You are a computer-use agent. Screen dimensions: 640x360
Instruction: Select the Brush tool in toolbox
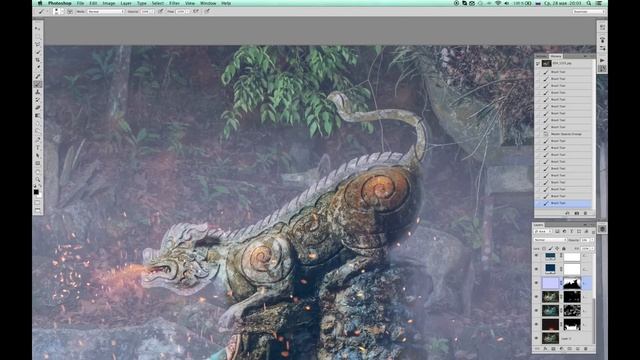[x=38, y=84]
